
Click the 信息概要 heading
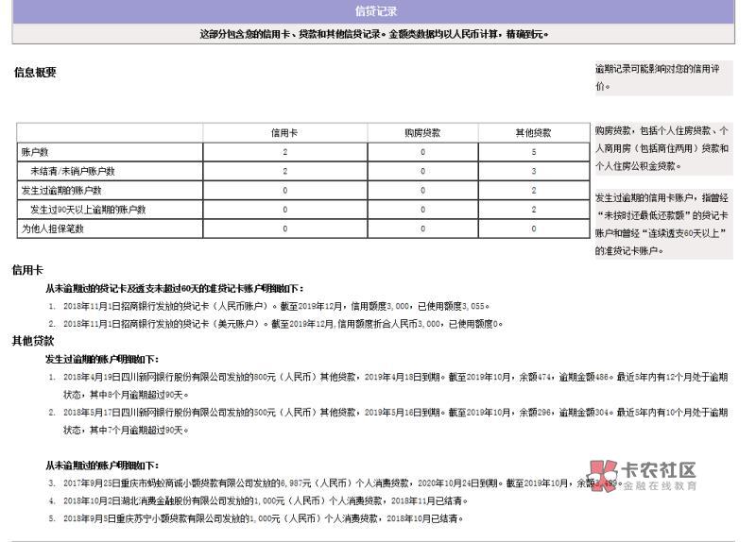pyautogui.click(x=35, y=73)
